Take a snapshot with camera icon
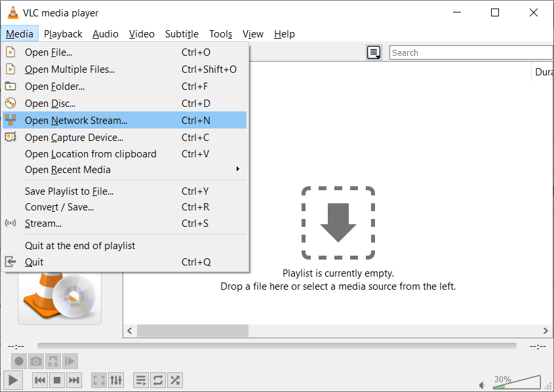 [x=35, y=361]
